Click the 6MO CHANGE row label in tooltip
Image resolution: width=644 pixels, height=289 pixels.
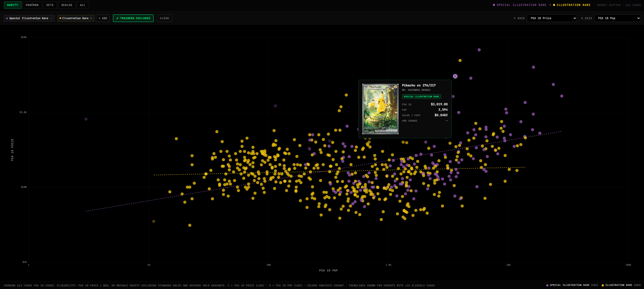coord(409,121)
